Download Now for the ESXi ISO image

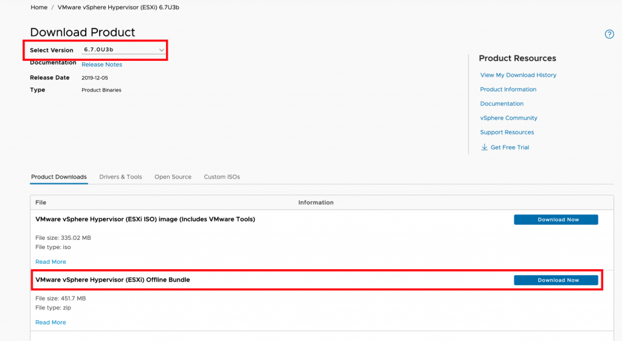pyautogui.click(x=556, y=220)
